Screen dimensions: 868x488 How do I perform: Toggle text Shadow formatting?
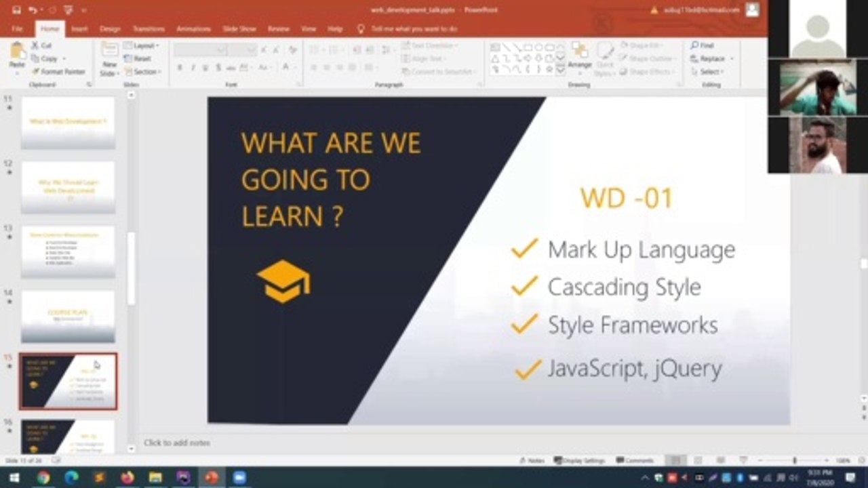(x=218, y=67)
